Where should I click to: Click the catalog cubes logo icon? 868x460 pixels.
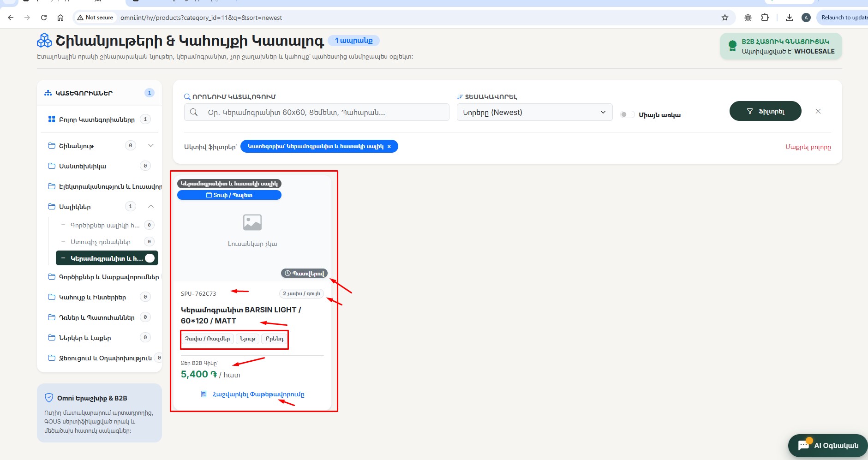(x=44, y=41)
